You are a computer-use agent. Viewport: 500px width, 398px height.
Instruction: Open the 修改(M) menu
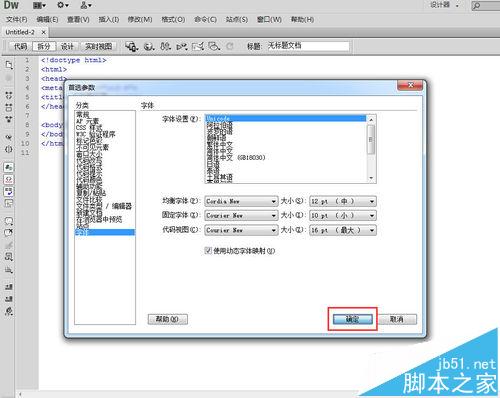coord(140,20)
